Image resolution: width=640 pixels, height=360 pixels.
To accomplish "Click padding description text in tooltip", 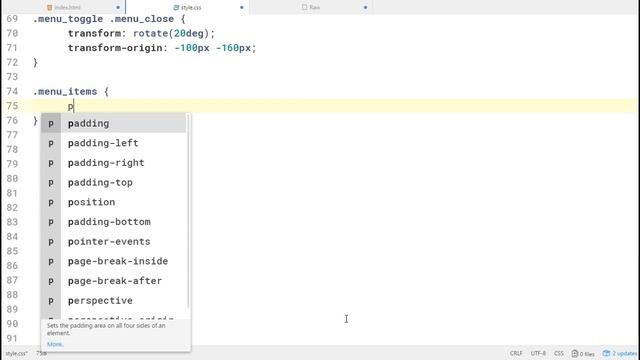I will 106,329.
